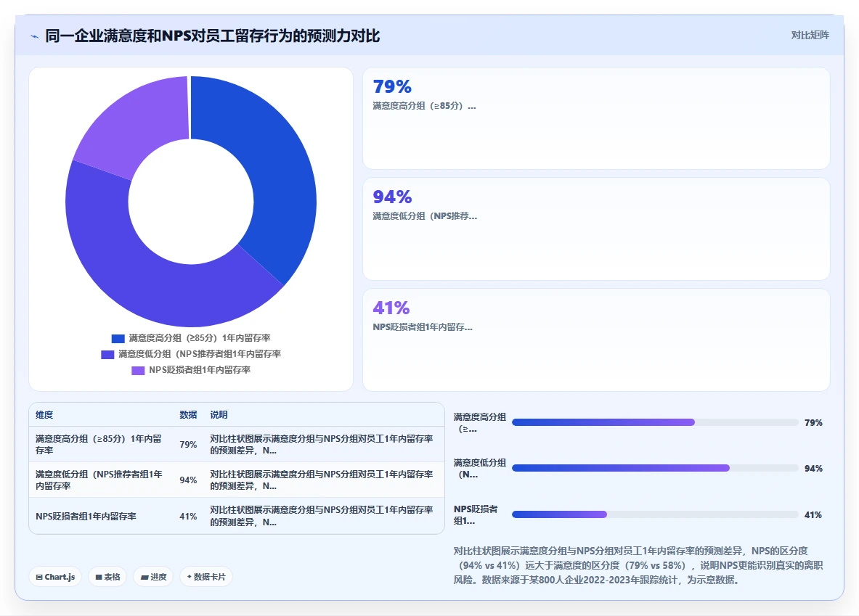Click the 94% progress bar

[x=655, y=468]
